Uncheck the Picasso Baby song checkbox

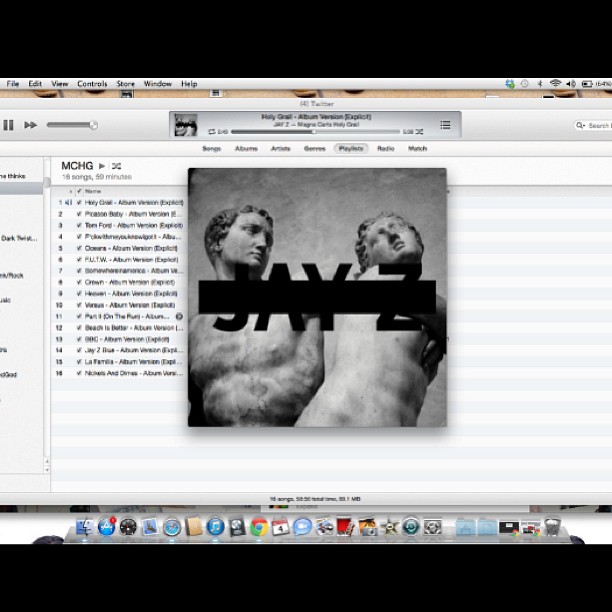point(79,214)
